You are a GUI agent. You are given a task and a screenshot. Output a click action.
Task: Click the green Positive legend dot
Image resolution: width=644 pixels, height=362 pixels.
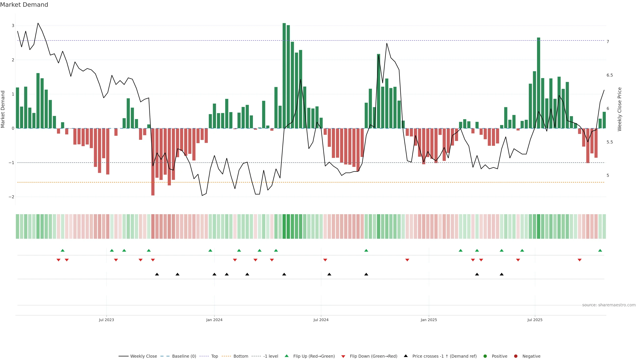485,356
